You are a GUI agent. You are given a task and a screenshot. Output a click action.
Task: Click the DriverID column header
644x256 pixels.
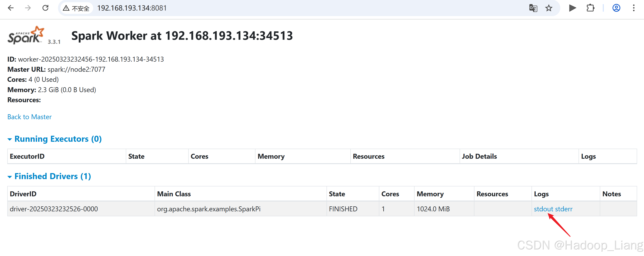pyautogui.click(x=23, y=194)
